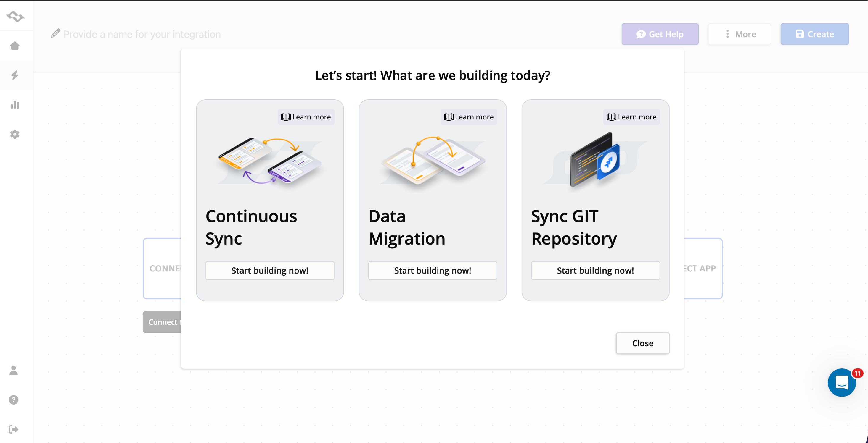Start building Sync GIT Repository now
This screenshot has height=443, width=868.
click(x=595, y=270)
